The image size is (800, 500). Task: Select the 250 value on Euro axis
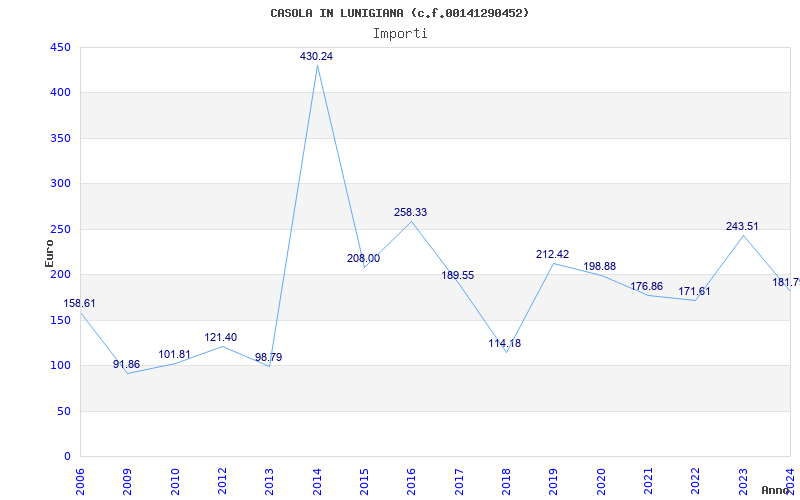60,229
